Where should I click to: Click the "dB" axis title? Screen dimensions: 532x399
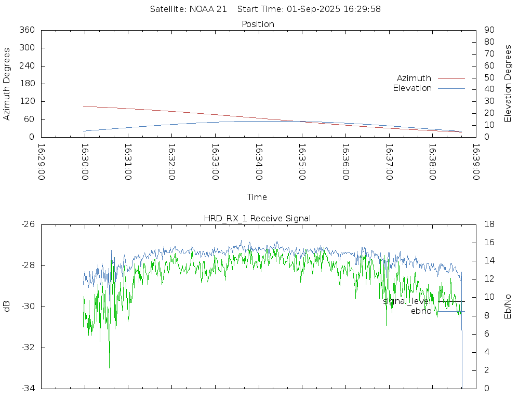pyautogui.click(x=6, y=307)
